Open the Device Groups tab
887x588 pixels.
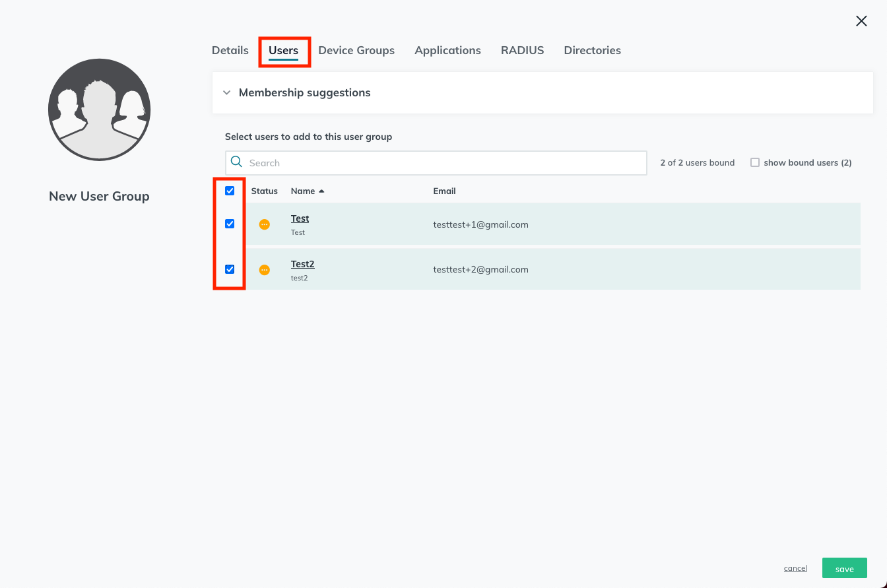pyautogui.click(x=356, y=50)
